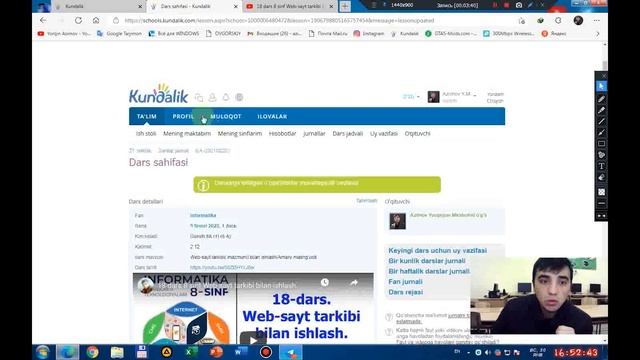Open a new browser tab
Viewport: 640px width, 360px height.
coord(345,6)
